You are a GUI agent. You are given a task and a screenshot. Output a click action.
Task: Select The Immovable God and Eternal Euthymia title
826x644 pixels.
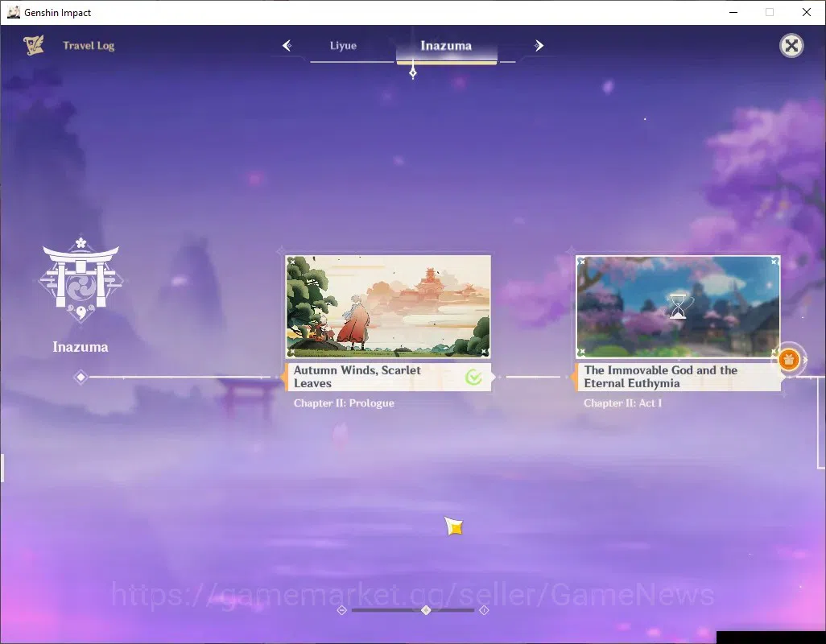[x=661, y=377]
